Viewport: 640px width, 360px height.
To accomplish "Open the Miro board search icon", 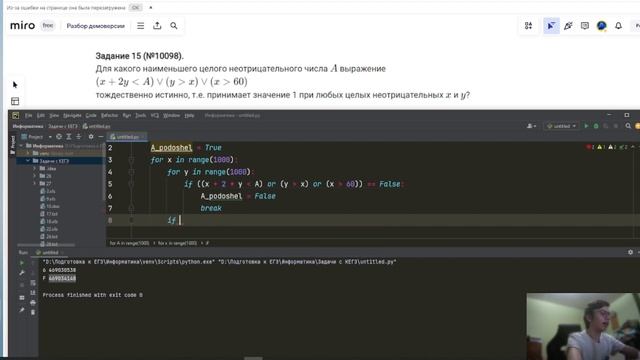I will (x=174, y=26).
